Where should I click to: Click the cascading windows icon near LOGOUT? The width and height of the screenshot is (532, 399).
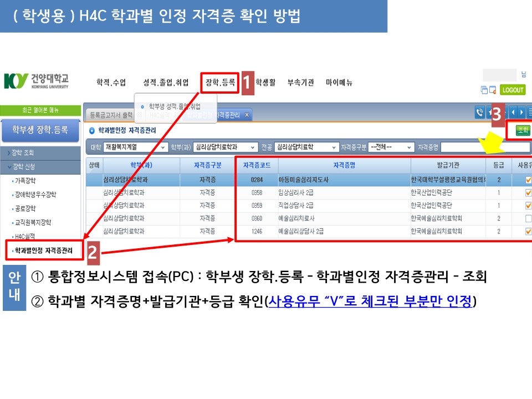pos(485,90)
